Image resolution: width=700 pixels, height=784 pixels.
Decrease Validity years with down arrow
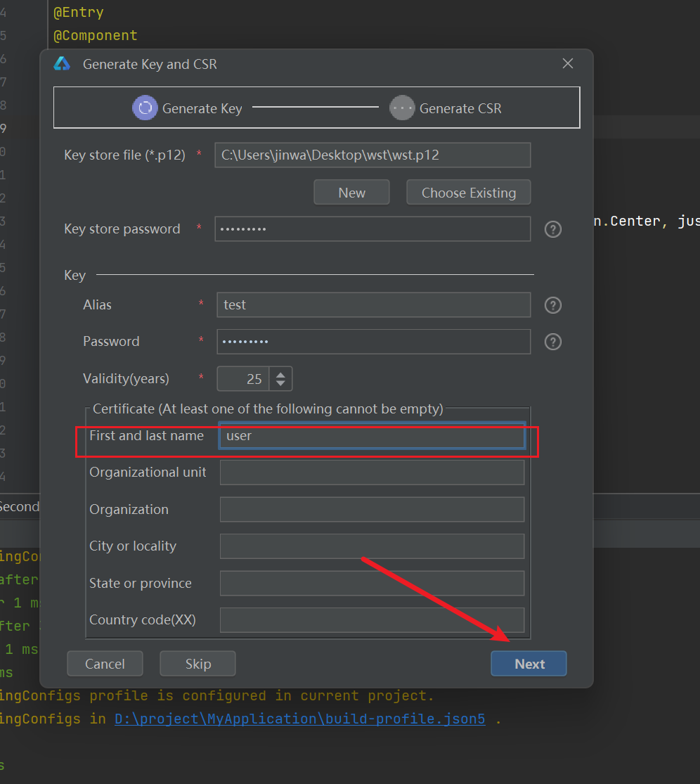[281, 383]
